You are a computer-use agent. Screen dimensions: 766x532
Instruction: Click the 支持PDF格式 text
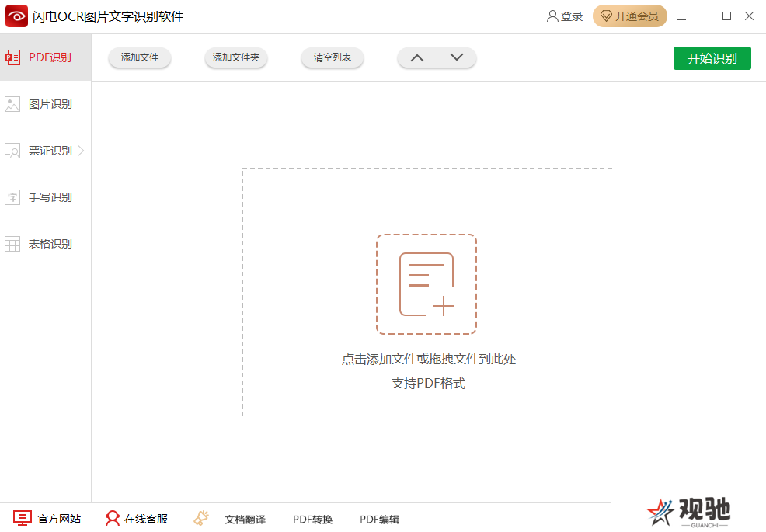(428, 383)
